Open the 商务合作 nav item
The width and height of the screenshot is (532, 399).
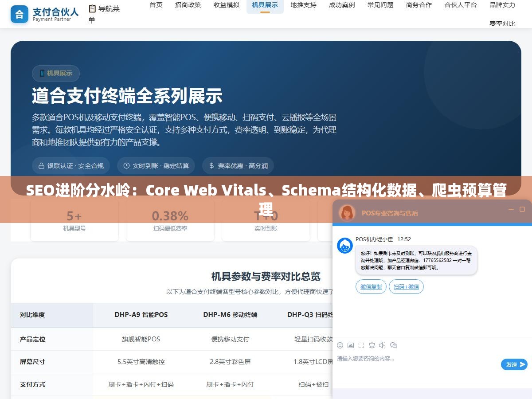(419, 5)
